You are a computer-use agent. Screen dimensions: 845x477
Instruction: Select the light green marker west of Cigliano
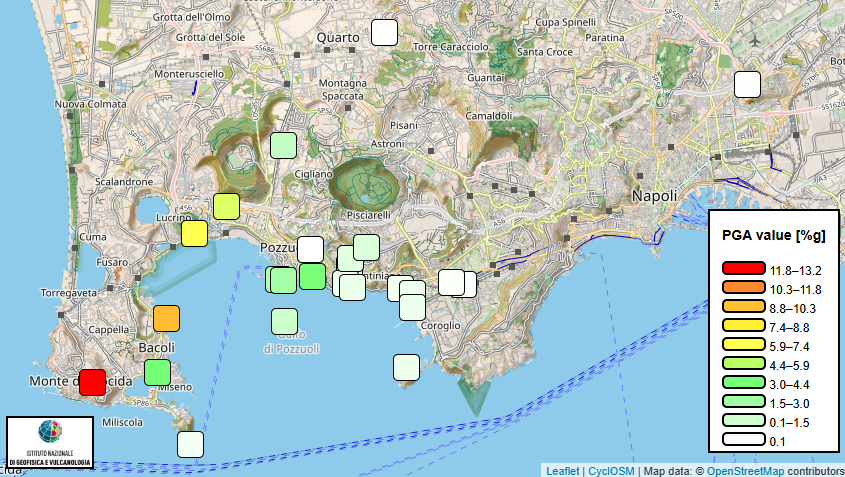click(x=283, y=146)
